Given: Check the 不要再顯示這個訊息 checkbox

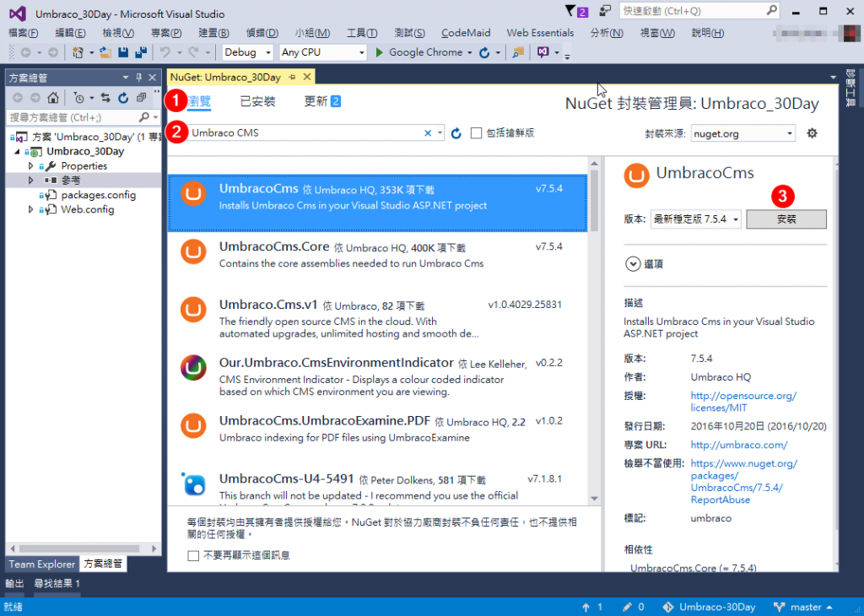Looking at the screenshot, I should click(193, 555).
